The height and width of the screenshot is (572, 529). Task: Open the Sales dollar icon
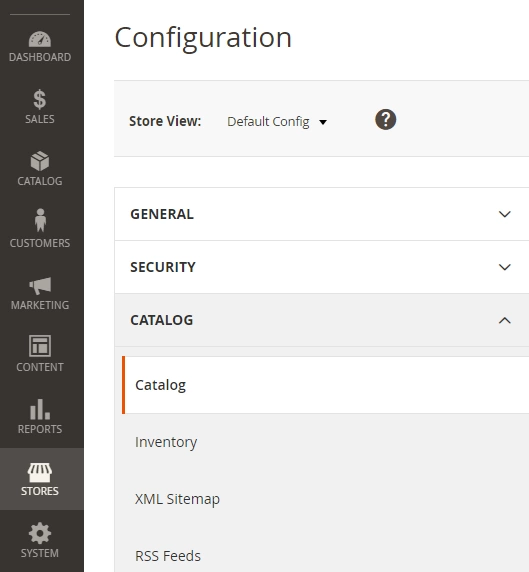[x=40, y=99]
